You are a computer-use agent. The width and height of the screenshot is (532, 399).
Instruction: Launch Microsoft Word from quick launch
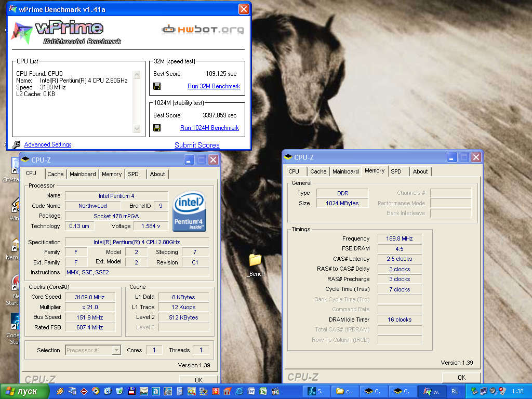[x=251, y=391]
